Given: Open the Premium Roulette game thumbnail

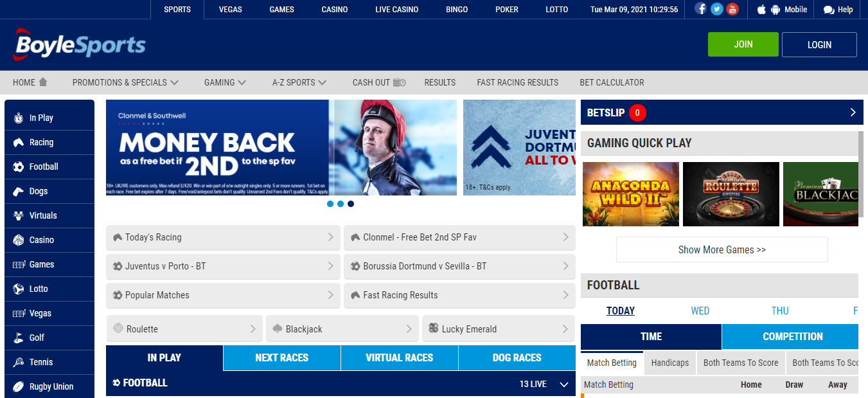Looking at the screenshot, I should [x=731, y=194].
